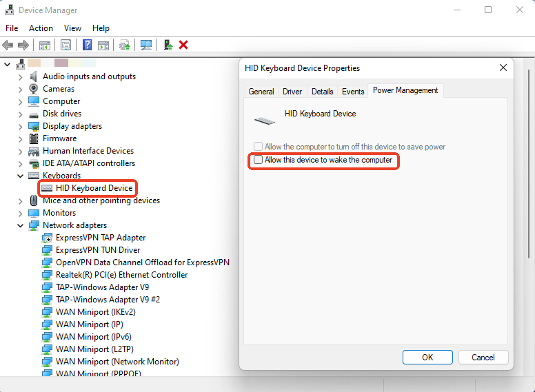Switch to the General tab
This screenshot has height=392, width=535.
coord(261,92)
